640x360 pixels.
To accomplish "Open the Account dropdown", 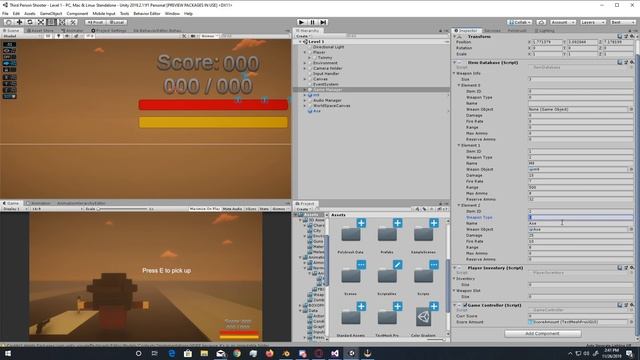I will click(x=562, y=22).
